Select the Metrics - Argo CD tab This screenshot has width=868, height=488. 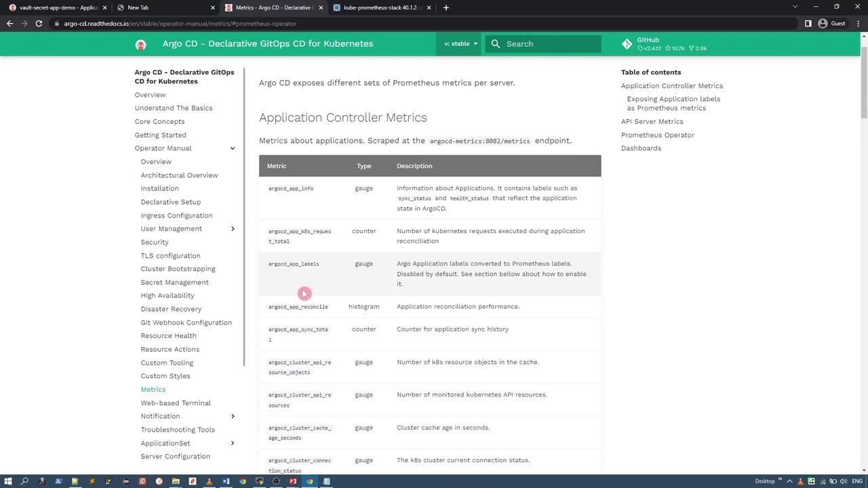coord(275,7)
